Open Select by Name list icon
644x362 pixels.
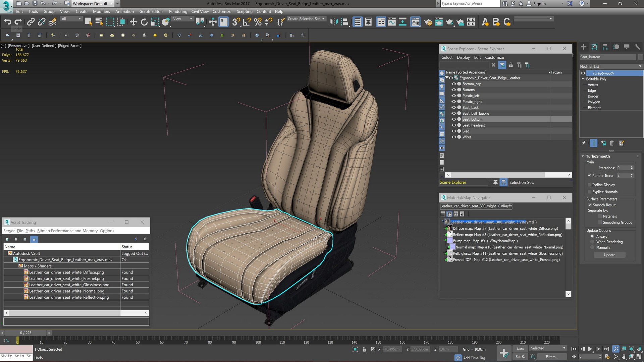pyautogui.click(x=99, y=22)
